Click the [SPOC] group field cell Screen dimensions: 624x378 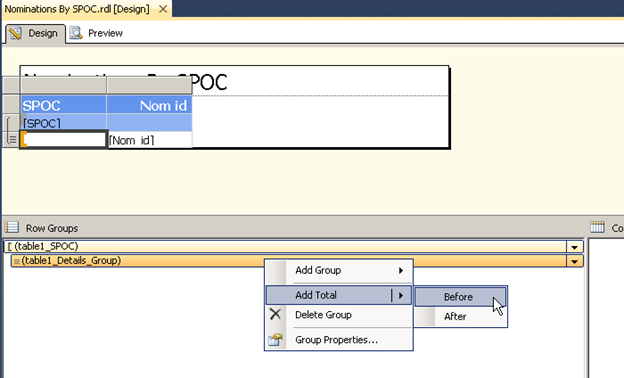pos(64,123)
